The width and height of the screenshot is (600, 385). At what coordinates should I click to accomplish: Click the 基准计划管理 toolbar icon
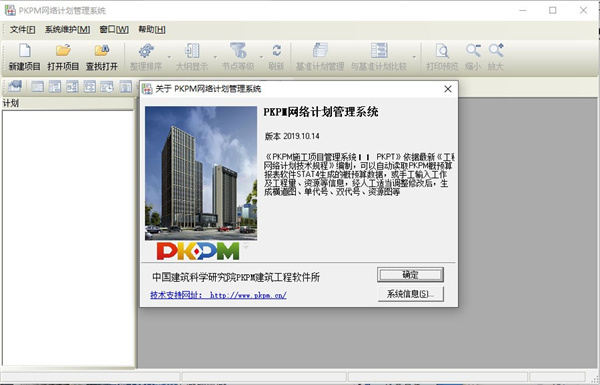[x=320, y=51]
